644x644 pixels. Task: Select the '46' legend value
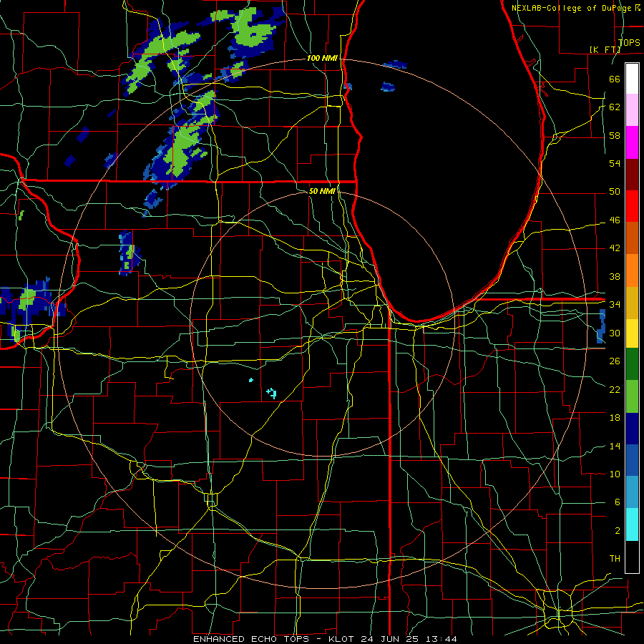(x=615, y=220)
